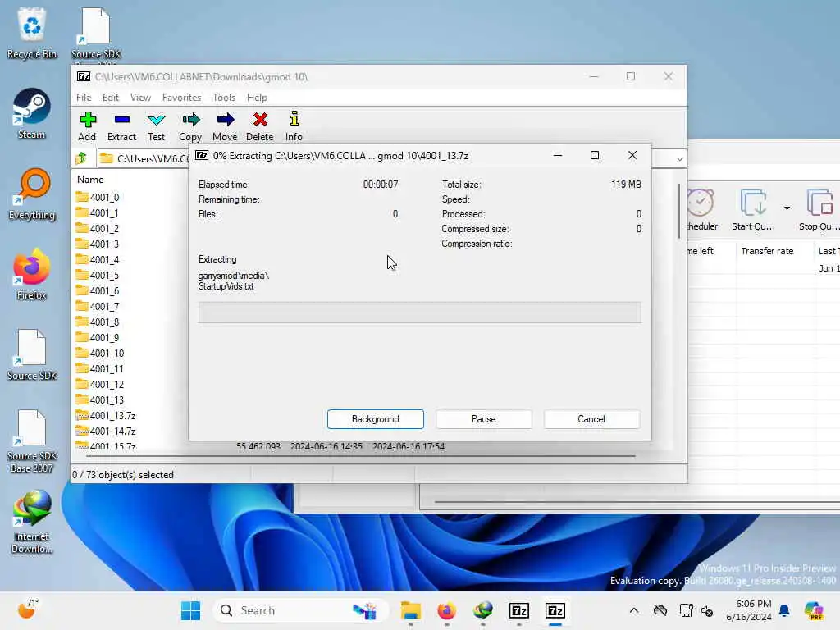Viewport: 840px width, 630px height.
Task: Click the Move toolbar icon
Action: (225, 126)
